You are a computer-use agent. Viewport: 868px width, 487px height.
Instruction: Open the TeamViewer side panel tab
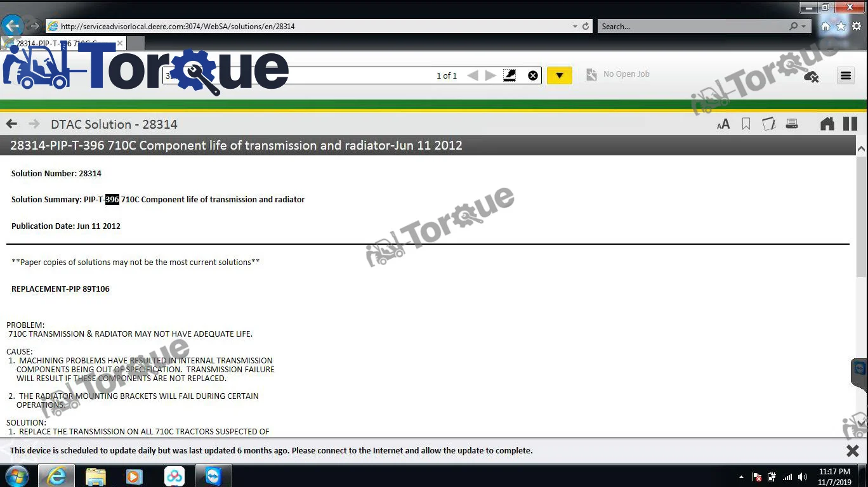pos(860,373)
